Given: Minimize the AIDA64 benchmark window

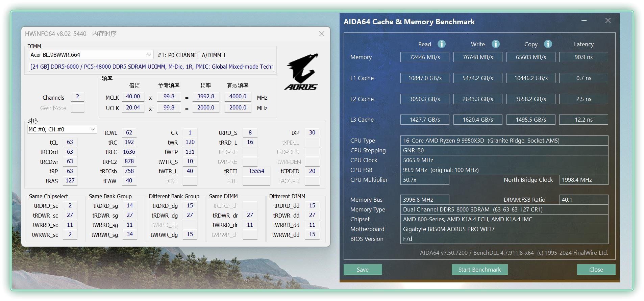Looking at the screenshot, I should (584, 21).
